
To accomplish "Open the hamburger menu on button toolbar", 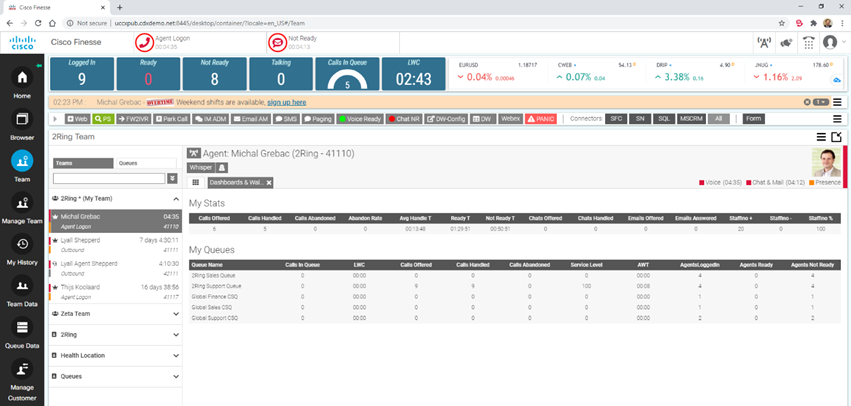I will point(837,119).
